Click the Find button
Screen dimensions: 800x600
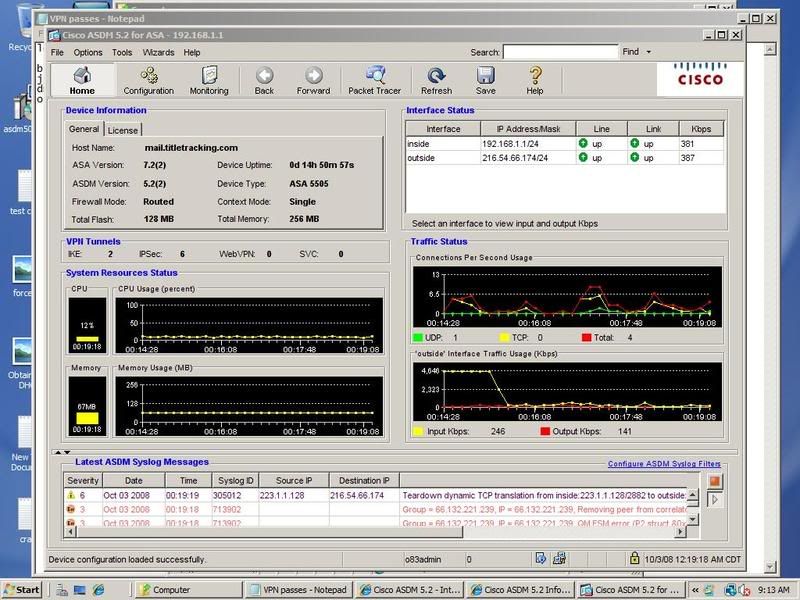click(x=631, y=52)
